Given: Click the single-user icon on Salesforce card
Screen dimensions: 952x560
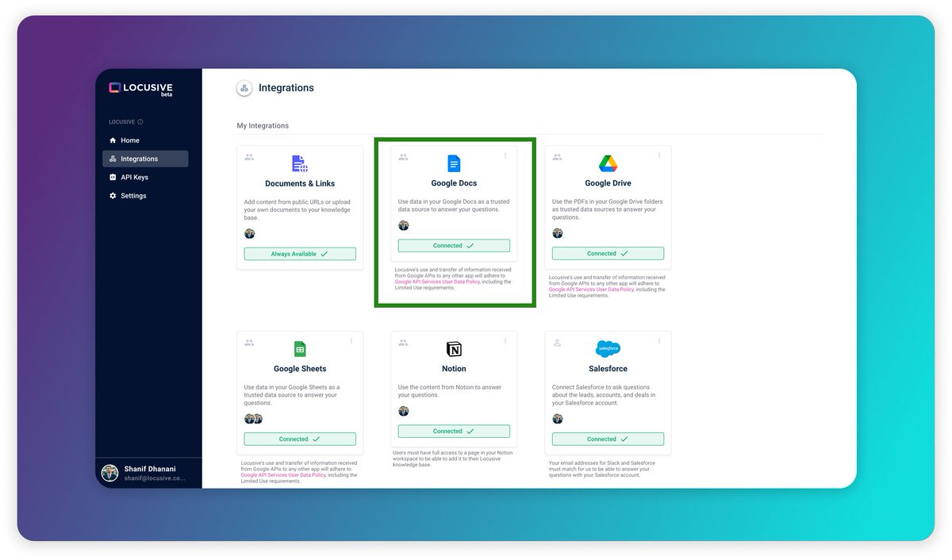Looking at the screenshot, I should [x=557, y=343].
